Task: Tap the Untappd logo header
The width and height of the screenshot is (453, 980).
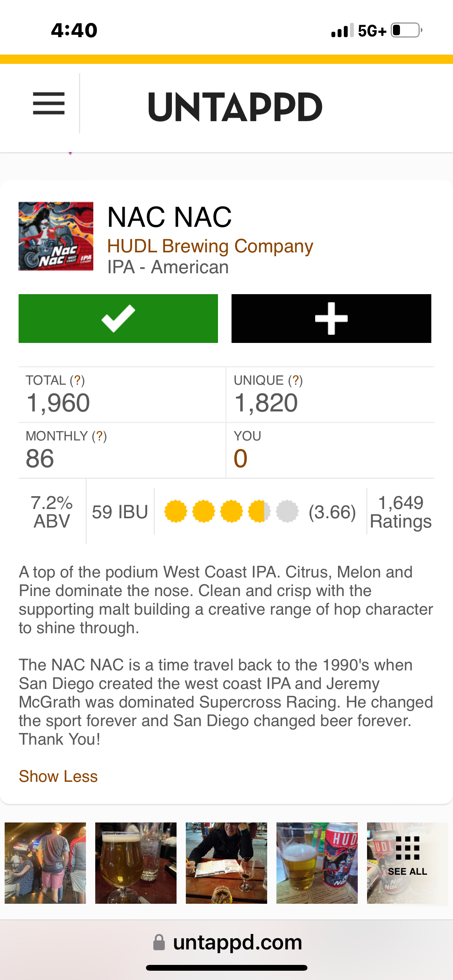Action: 235,107
